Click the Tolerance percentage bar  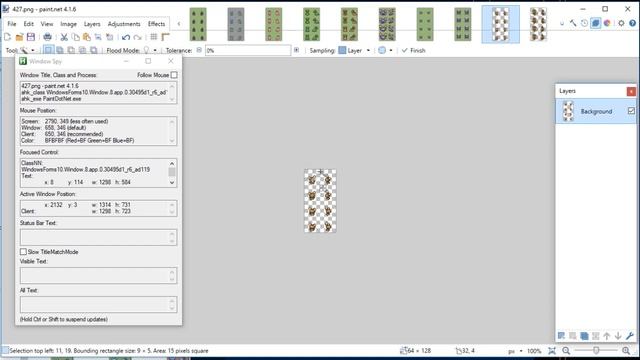(248, 51)
